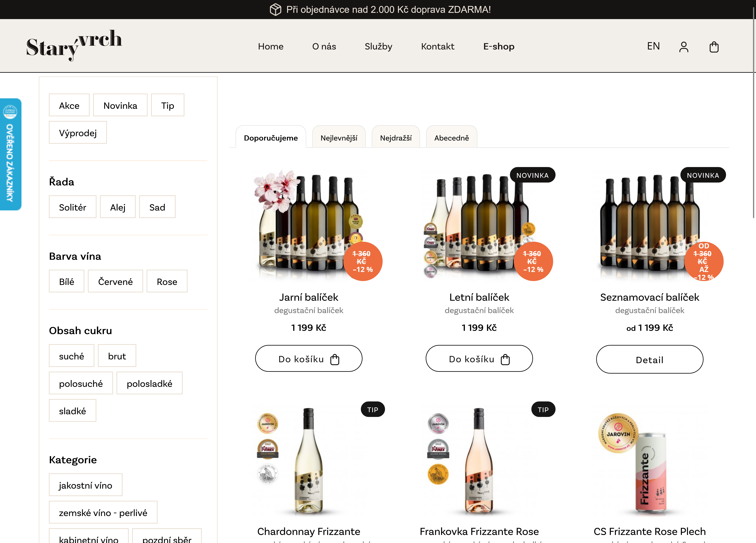Open Letní balíček product title
This screenshot has width=756, height=543.
(479, 297)
